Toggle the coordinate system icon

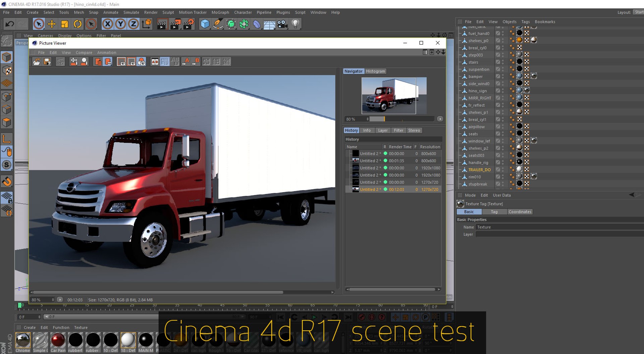[147, 24]
